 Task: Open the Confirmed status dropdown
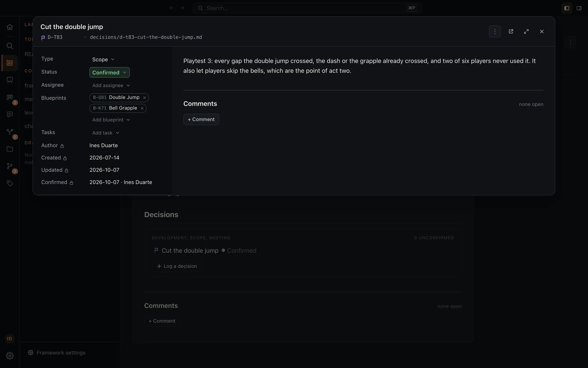click(x=110, y=72)
